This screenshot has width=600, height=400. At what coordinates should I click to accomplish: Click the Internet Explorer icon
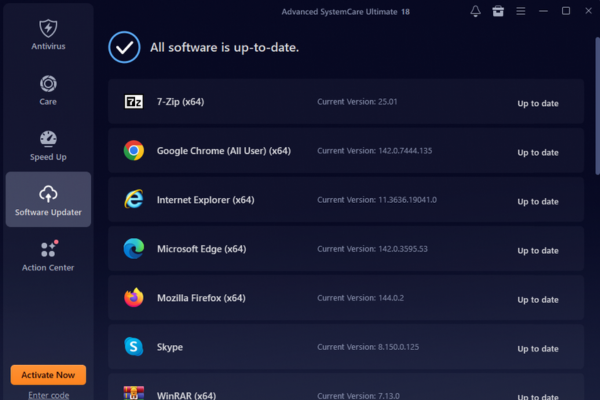click(x=134, y=199)
